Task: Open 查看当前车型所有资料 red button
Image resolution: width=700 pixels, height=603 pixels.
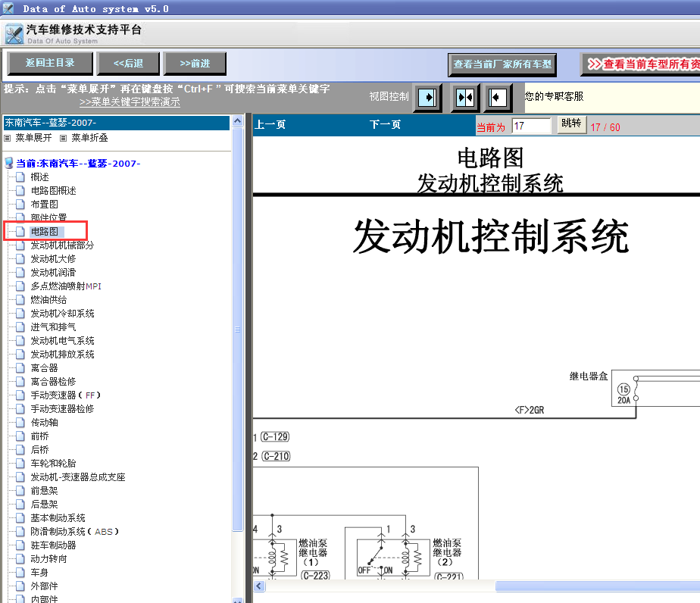Action: tap(641, 64)
